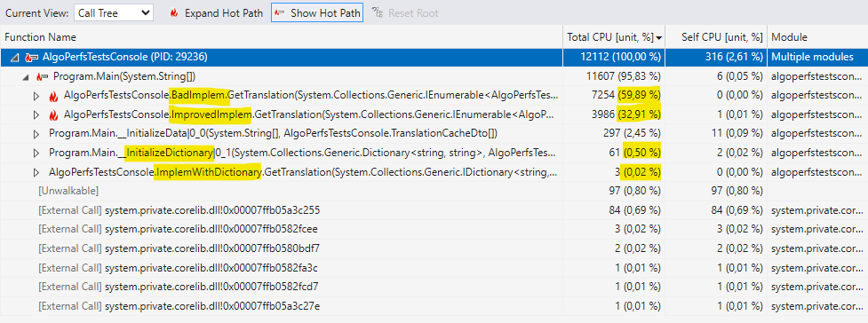Click the Reset Root tree icon
The width and height of the screenshot is (868, 323).
[x=377, y=12]
